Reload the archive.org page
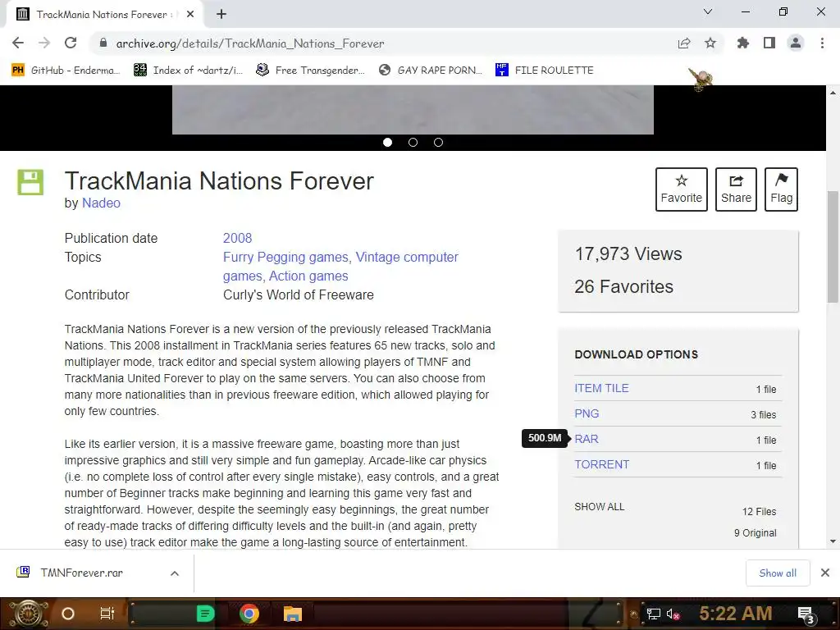 pyautogui.click(x=71, y=43)
